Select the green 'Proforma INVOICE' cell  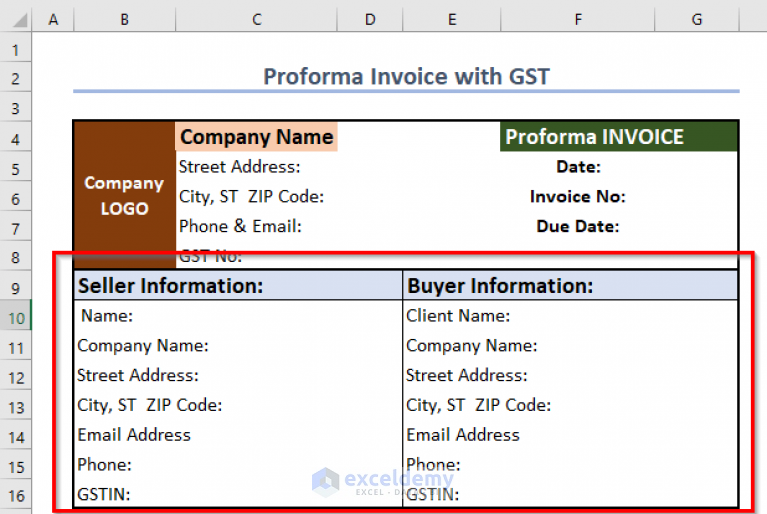pos(619,136)
